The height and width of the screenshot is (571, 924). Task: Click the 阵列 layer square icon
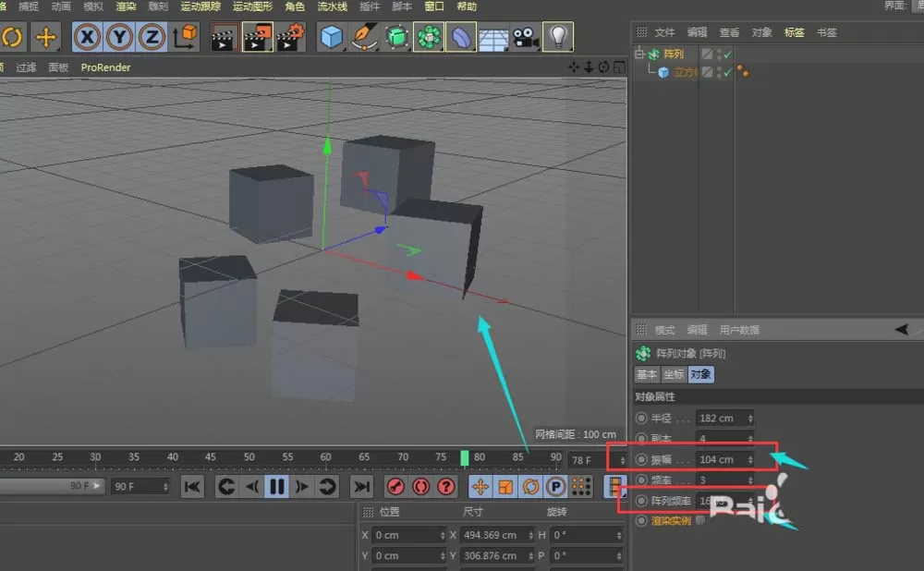coord(707,55)
